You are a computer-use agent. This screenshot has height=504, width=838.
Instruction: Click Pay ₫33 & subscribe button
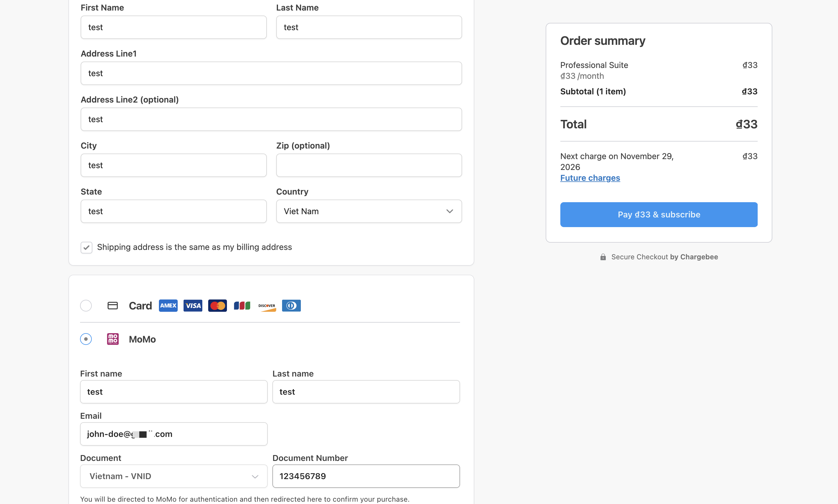[659, 215]
